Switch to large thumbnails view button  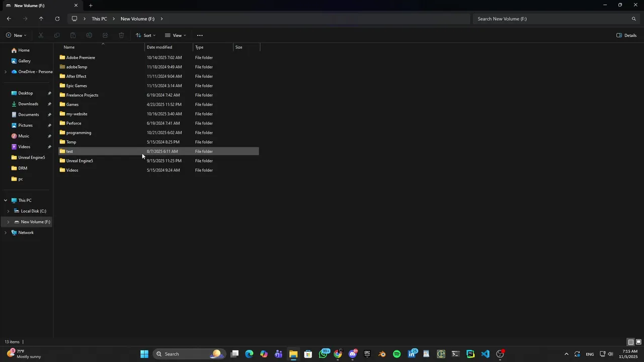pos(638,342)
